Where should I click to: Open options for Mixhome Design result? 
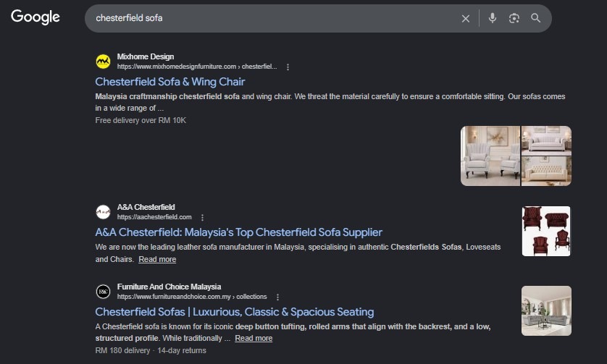pyautogui.click(x=288, y=67)
